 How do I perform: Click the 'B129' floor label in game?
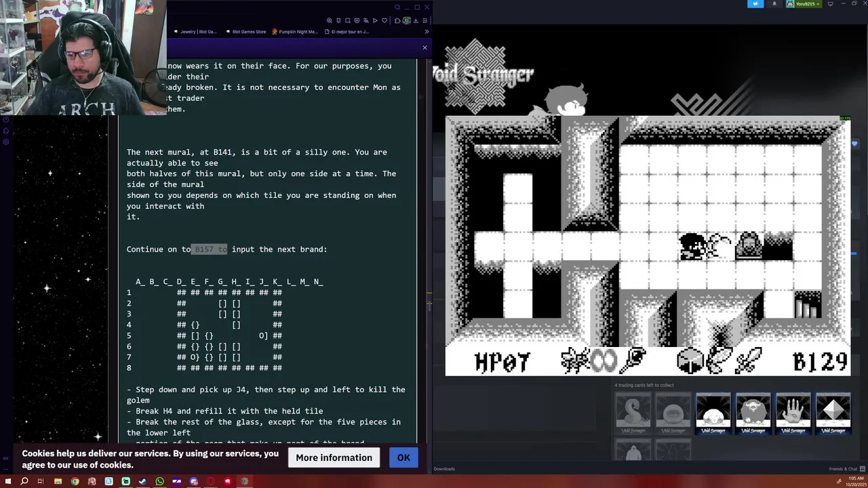pos(821,362)
